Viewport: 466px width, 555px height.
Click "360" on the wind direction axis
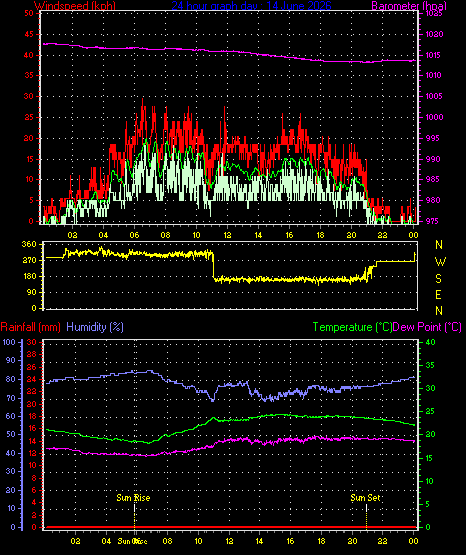[x=29, y=244]
